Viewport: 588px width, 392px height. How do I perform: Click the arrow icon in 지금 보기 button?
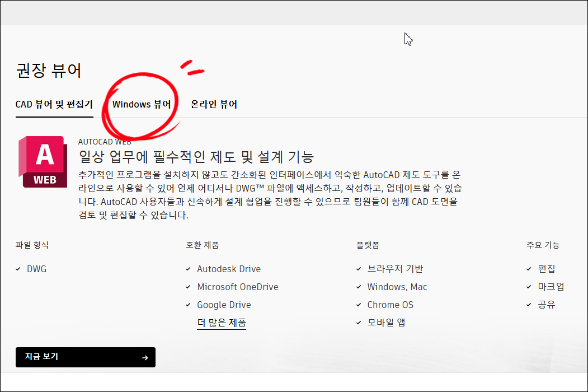(145, 358)
